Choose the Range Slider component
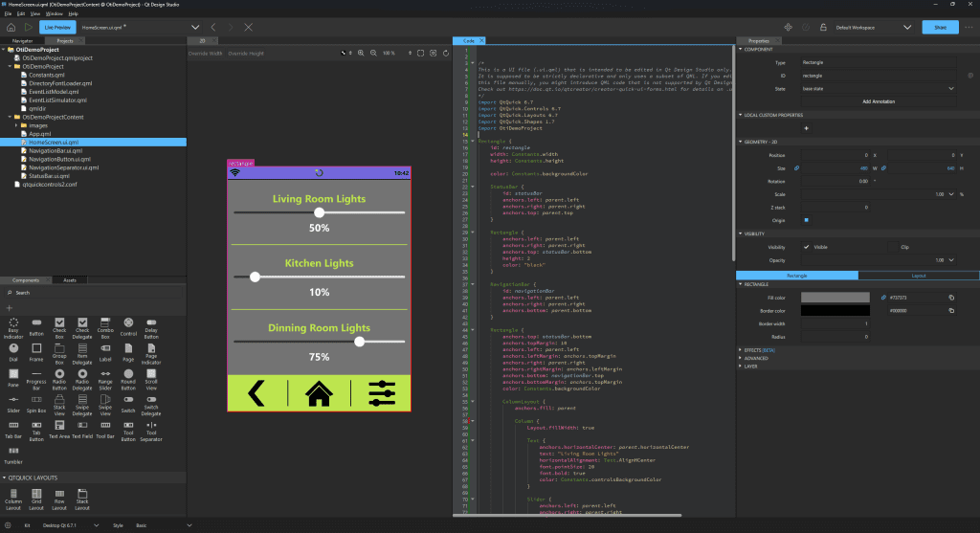Image resolution: width=980 pixels, height=533 pixels. pos(105,379)
